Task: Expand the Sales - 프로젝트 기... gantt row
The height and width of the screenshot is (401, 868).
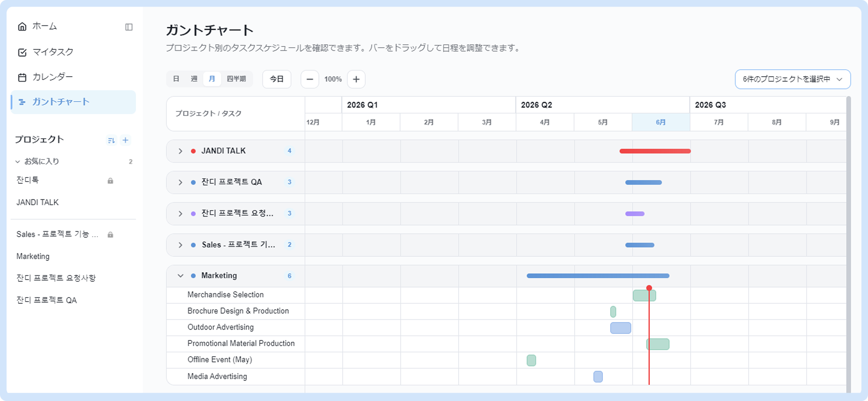Action: pos(180,245)
